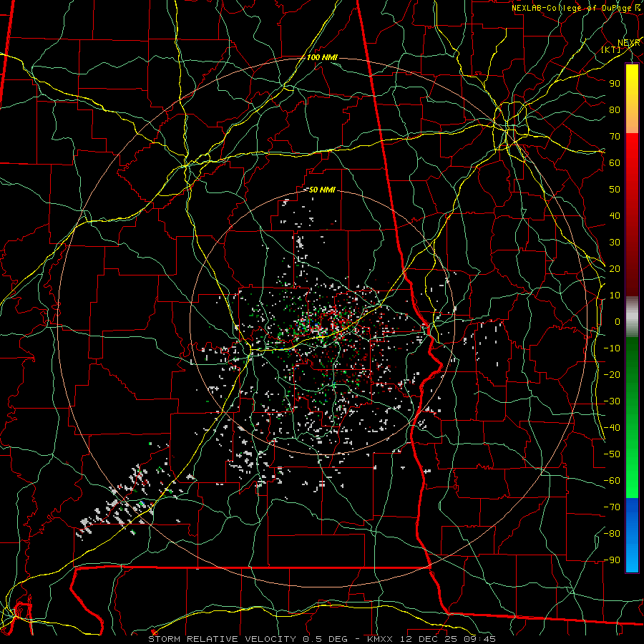The height and width of the screenshot is (644, 644).
Task: Select the -50 value on the velocity scale
Action: [x=612, y=454]
